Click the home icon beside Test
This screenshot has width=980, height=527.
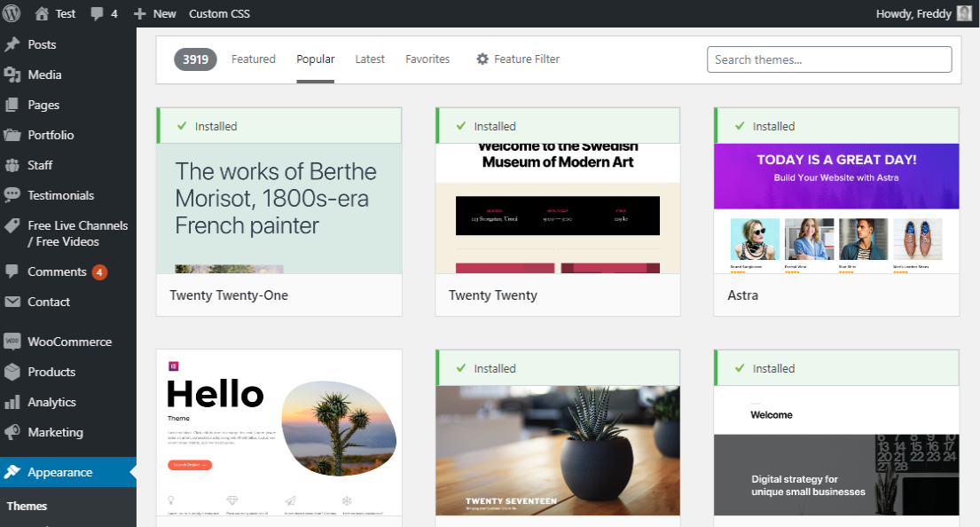click(42, 13)
